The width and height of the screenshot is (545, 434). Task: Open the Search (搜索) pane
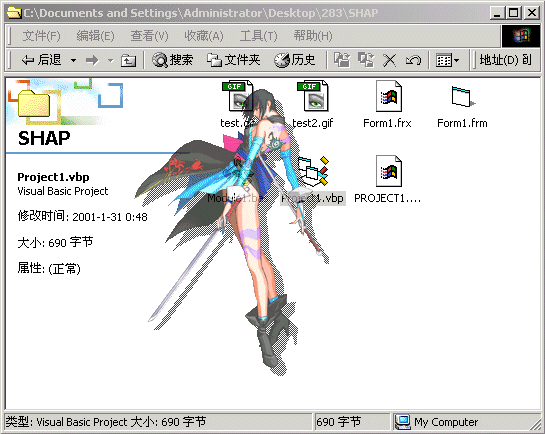pyautogui.click(x=172, y=60)
